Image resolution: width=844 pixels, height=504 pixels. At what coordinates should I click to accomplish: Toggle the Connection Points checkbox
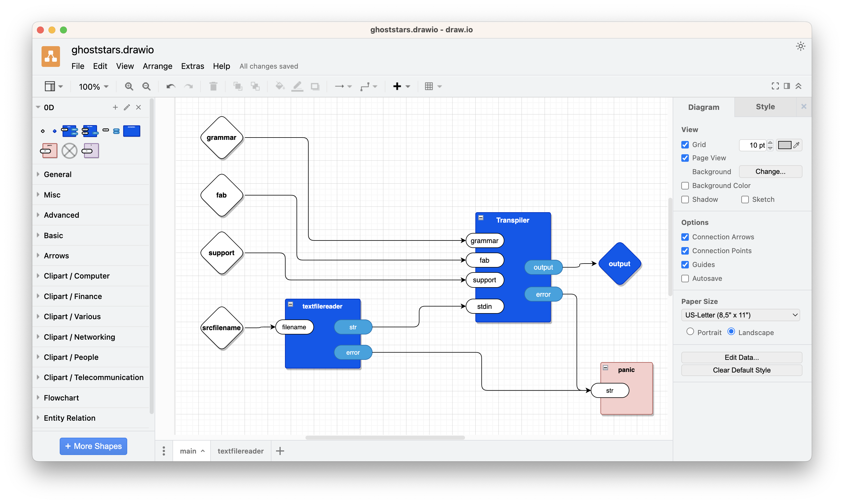[x=685, y=251]
